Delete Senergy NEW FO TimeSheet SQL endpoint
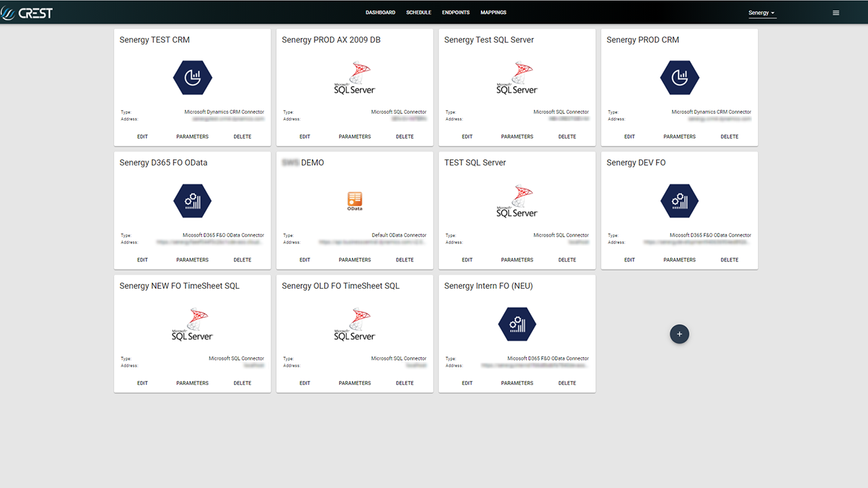 pyautogui.click(x=242, y=383)
